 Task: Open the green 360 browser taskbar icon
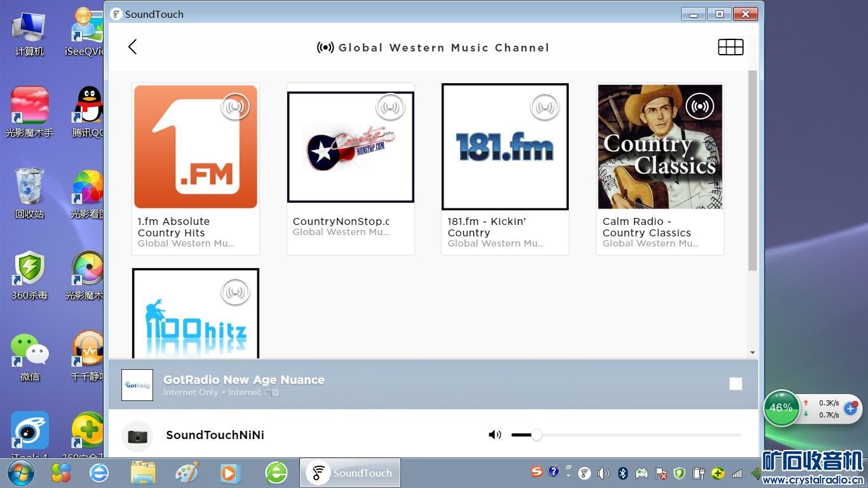pos(276,473)
